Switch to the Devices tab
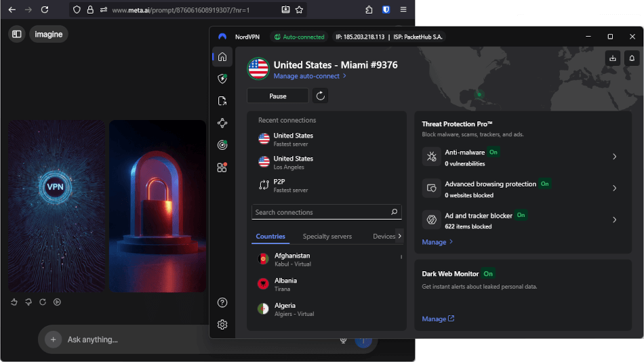 384,237
